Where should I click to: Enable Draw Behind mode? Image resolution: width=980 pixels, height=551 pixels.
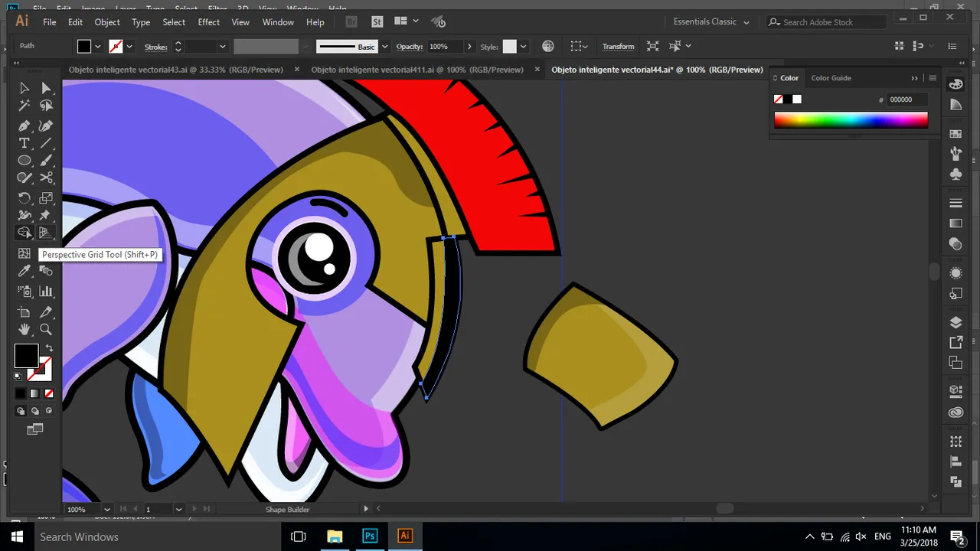click(35, 411)
